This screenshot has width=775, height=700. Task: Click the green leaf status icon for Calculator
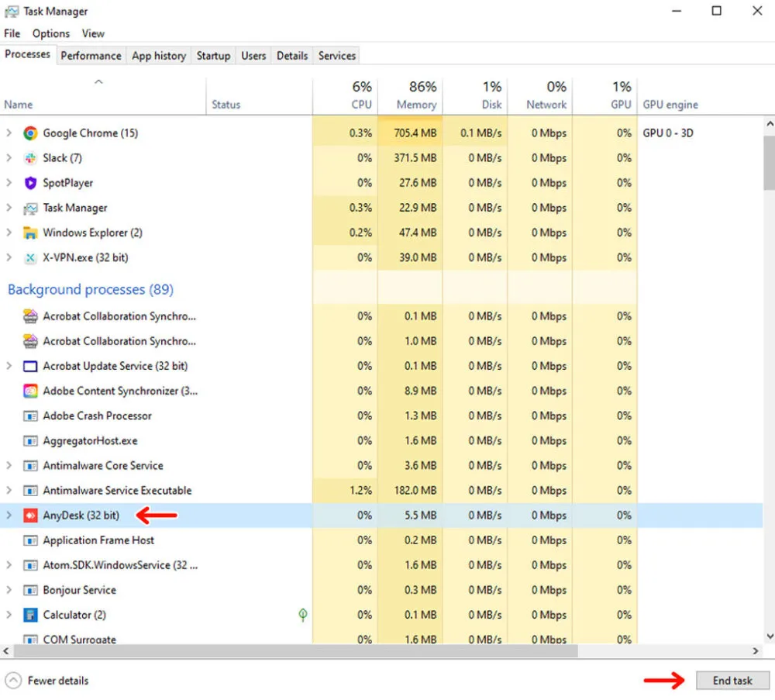coord(303,615)
